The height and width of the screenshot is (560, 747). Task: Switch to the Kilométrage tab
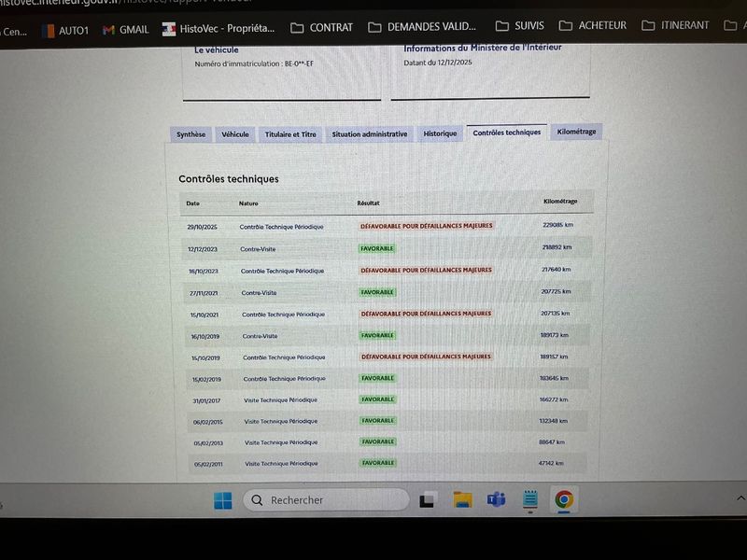576,132
